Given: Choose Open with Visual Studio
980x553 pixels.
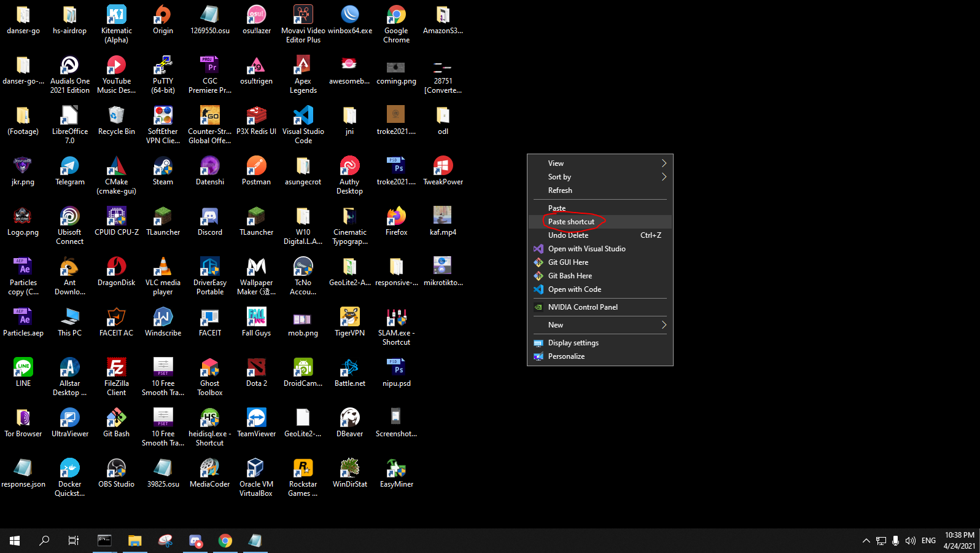Looking at the screenshot, I should (600, 249).
